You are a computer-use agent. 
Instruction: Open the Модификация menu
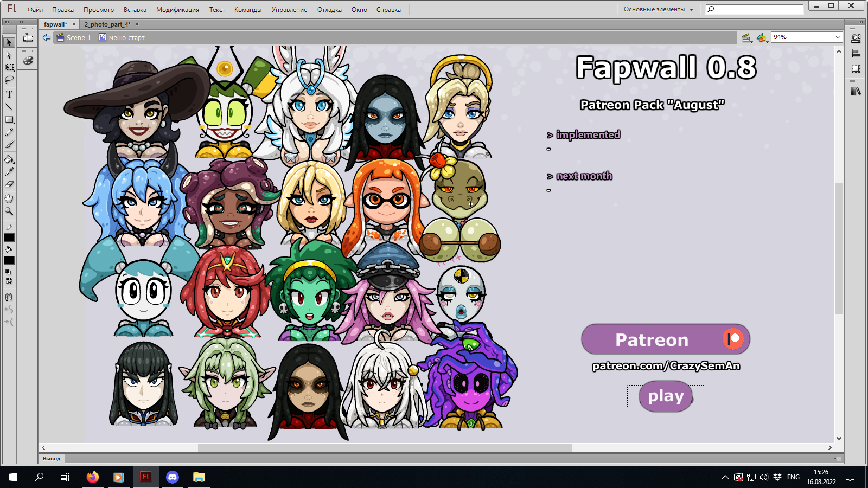[177, 10]
